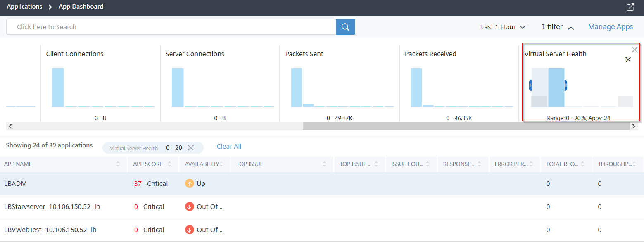Click the magnifier search button
This screenshot has width=644, height=242.
[x=345, y=27]
